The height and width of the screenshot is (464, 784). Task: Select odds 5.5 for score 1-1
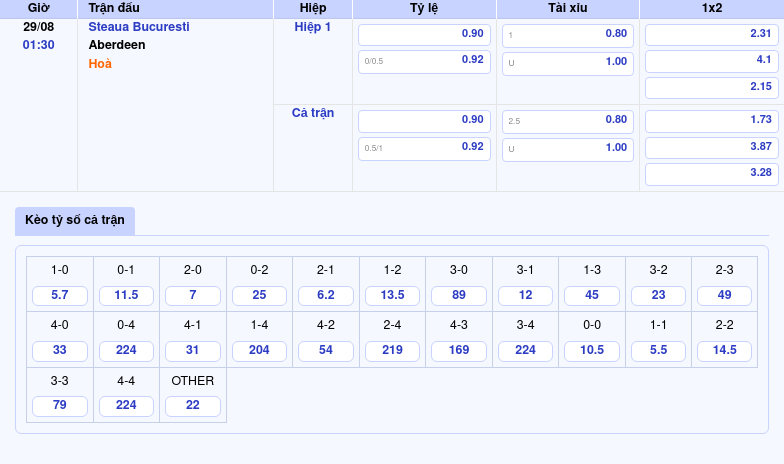tap(658, 351)
